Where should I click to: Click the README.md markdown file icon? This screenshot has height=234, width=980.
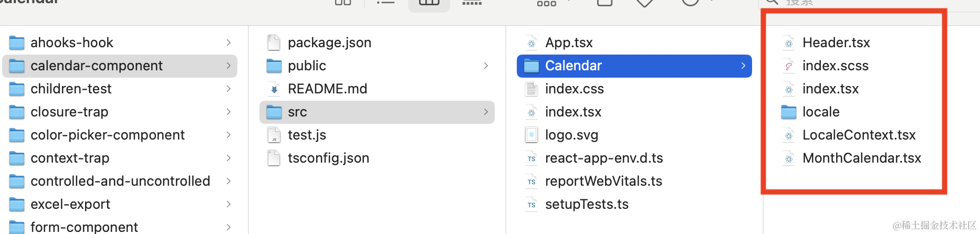coord(274,89)
